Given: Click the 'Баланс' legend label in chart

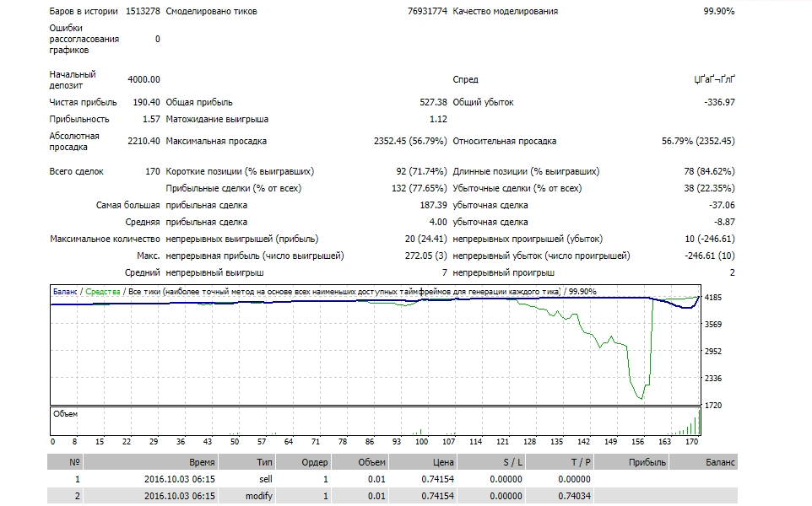Looking at the screenshot, I should pos(65,292).
